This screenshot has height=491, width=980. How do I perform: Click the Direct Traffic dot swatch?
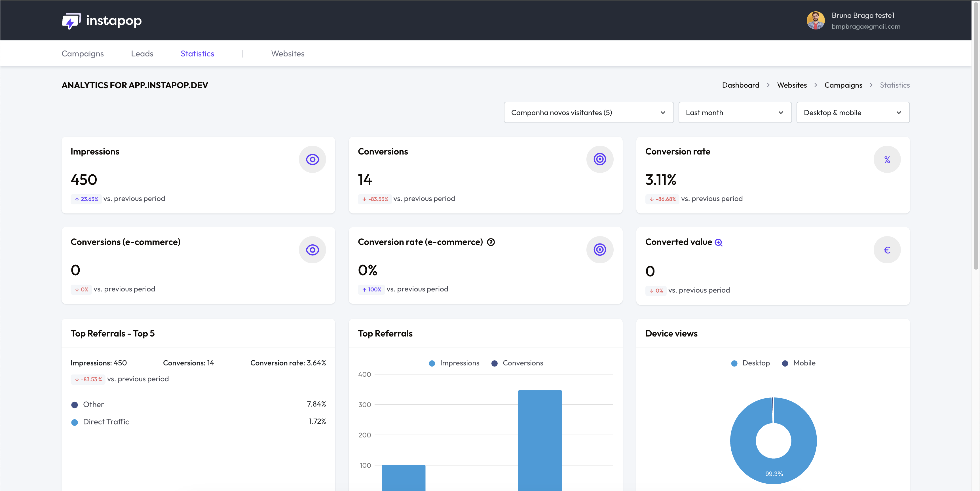pyautogui.click(x=75, y=423)
